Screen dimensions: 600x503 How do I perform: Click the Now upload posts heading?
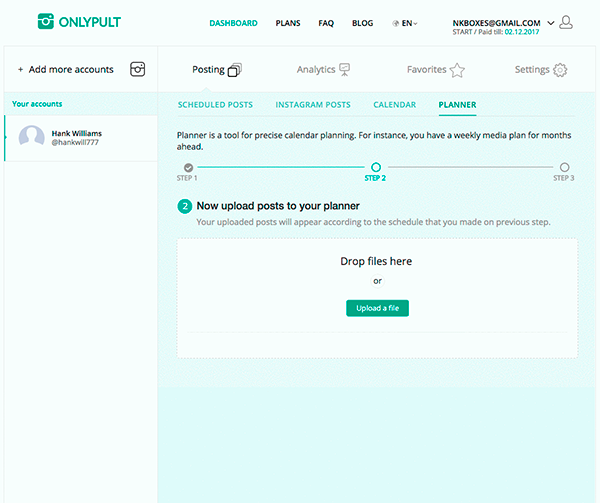(278, 206)
